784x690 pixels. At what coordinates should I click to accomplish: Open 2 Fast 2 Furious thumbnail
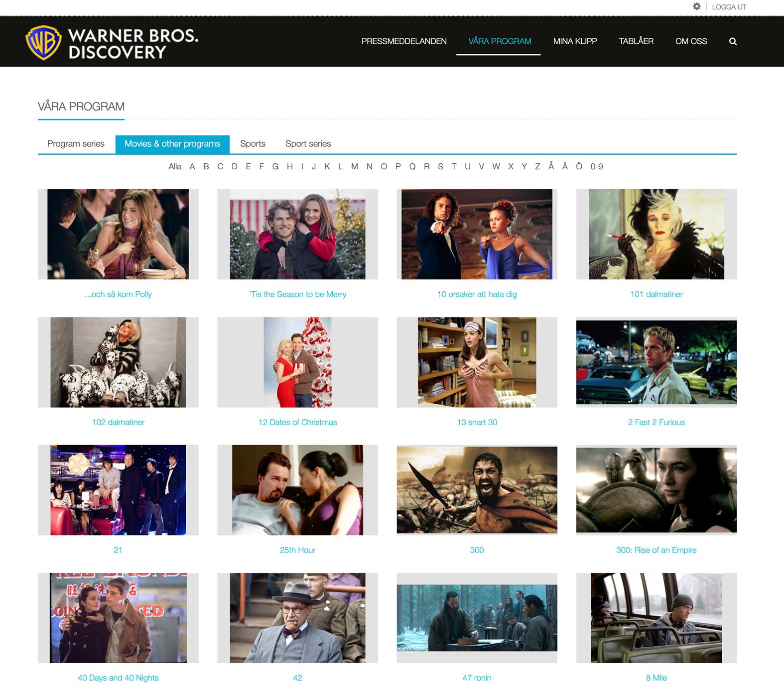point(656,362)
